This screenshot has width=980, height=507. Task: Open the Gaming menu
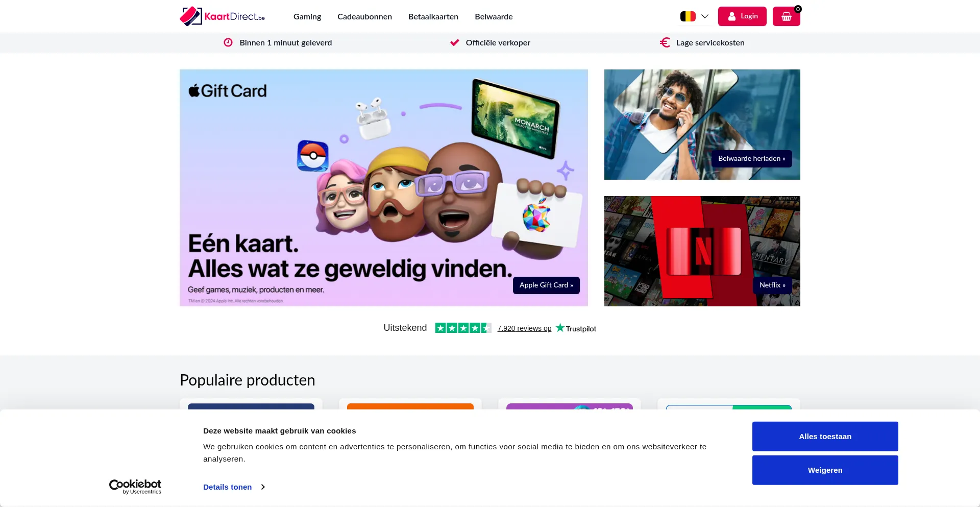click(307, 16)
